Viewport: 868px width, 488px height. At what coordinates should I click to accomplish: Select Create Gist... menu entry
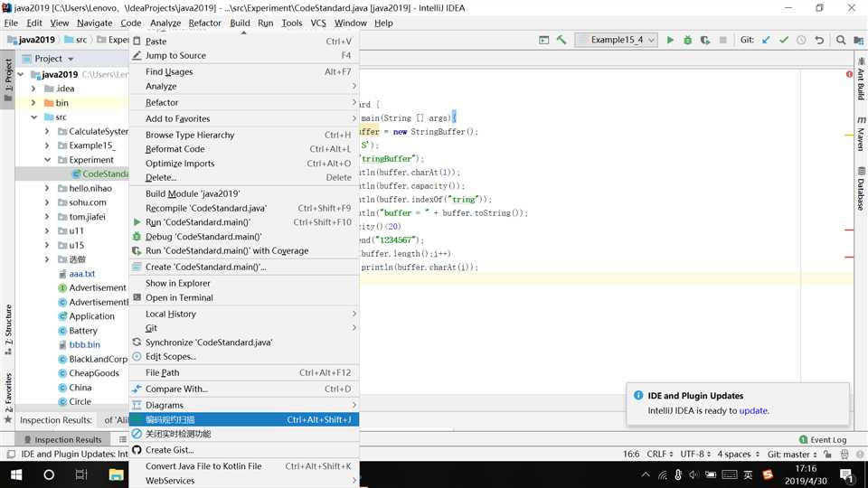tap(243, 450)
